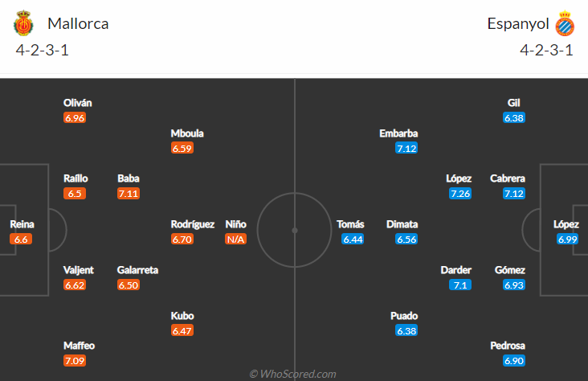This screenshot has height=381, width=588.
Task: Click the Espanyol team name
Action: (x=517, y=23)
